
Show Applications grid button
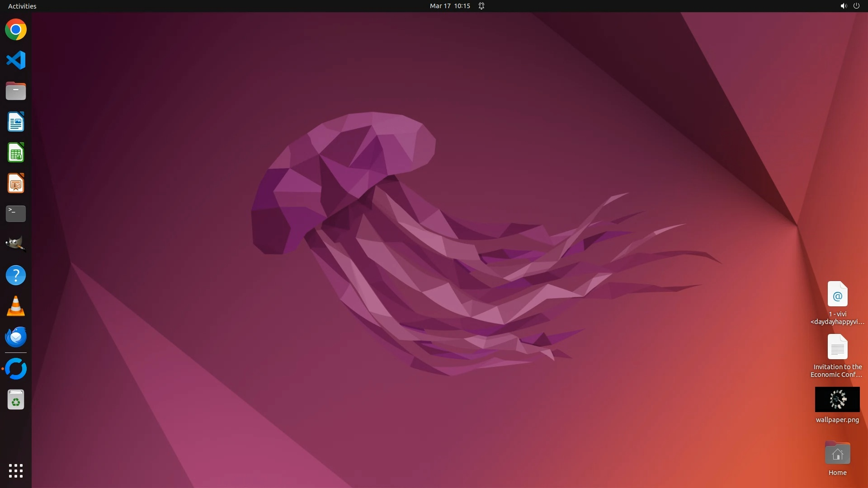pos(16,471)
